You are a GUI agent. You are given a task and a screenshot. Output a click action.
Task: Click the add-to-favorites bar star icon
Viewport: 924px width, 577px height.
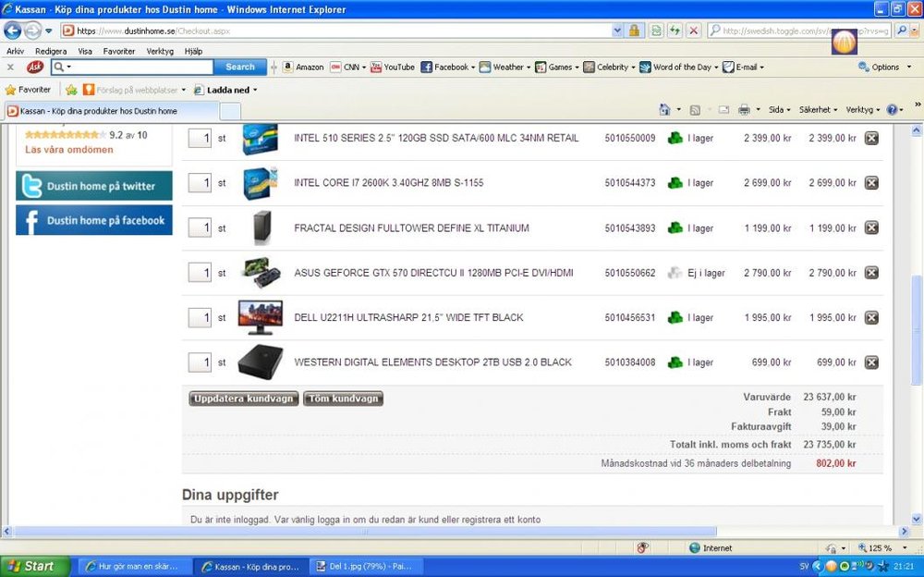coord(71,90)
